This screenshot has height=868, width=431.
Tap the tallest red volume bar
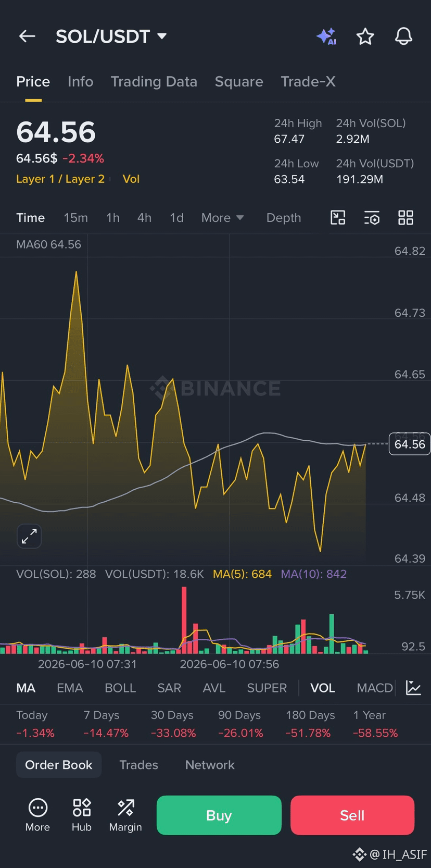point(184,620)
